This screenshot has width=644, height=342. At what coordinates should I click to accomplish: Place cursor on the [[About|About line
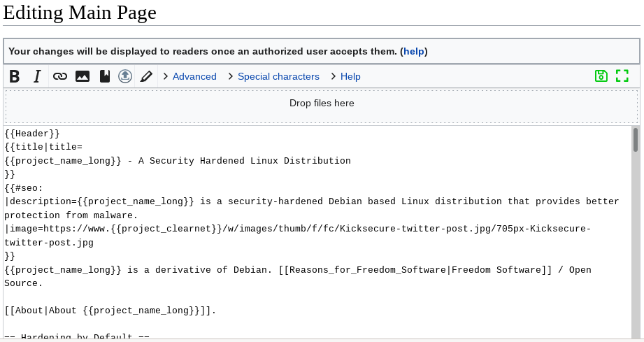pyautogui.click(x=110, y=311)
